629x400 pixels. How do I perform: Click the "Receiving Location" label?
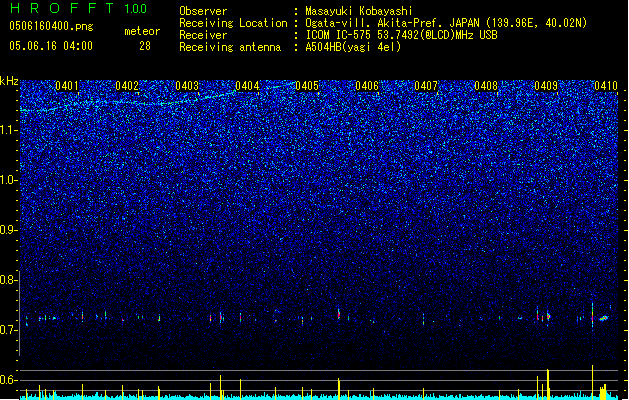[233, 23]
